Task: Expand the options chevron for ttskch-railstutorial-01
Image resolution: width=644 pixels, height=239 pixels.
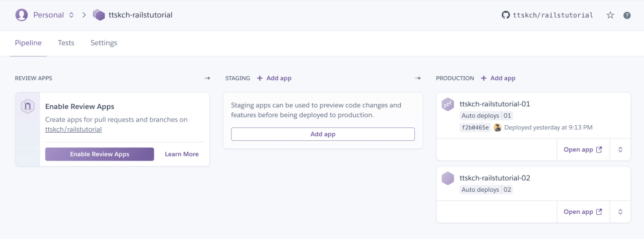Action: [620, 150]
